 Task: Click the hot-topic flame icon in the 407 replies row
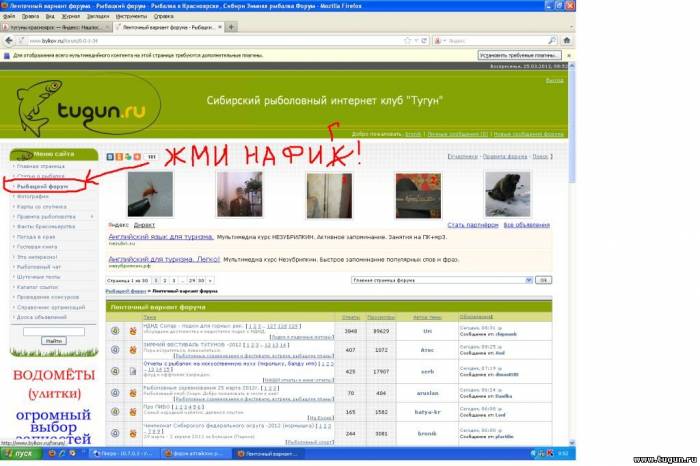click(x=133, y=350)
